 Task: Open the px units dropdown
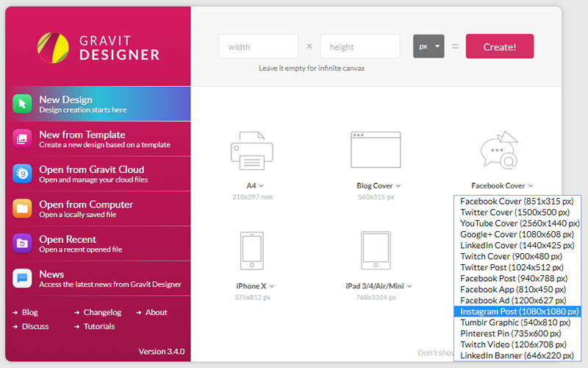point(429,46)
